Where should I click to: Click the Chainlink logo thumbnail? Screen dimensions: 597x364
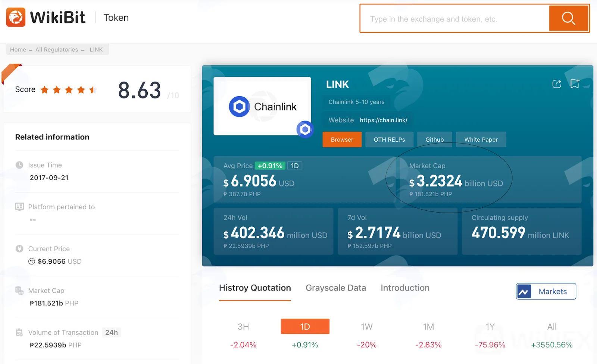[262, 106]
